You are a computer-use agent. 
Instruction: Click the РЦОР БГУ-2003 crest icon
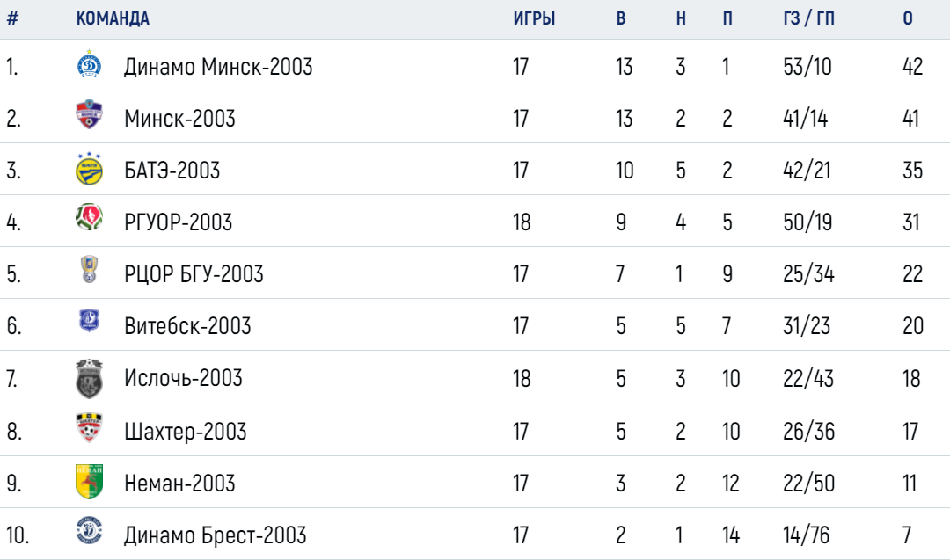point(89,270)
